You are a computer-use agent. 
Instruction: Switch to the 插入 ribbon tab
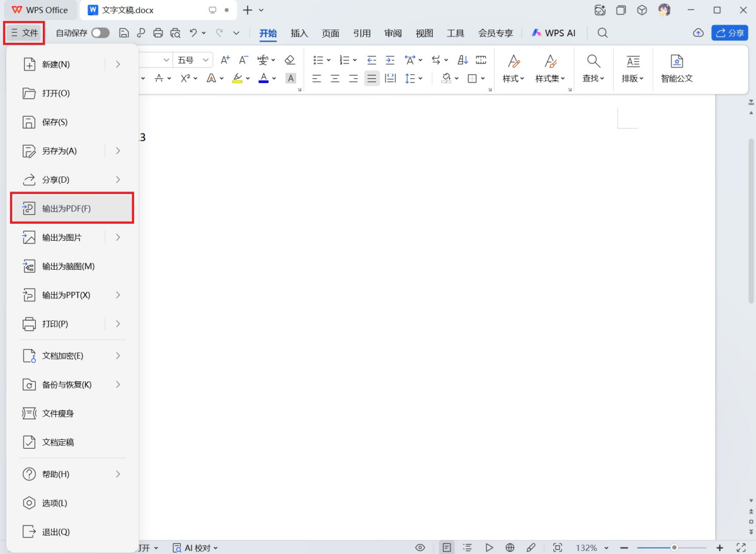pyautogui.click(x=299, y=33)
